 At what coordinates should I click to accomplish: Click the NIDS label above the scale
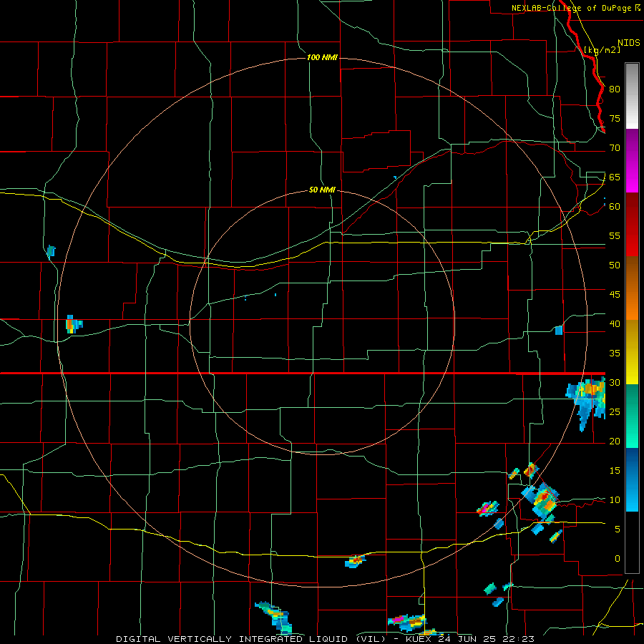point(629,43)
